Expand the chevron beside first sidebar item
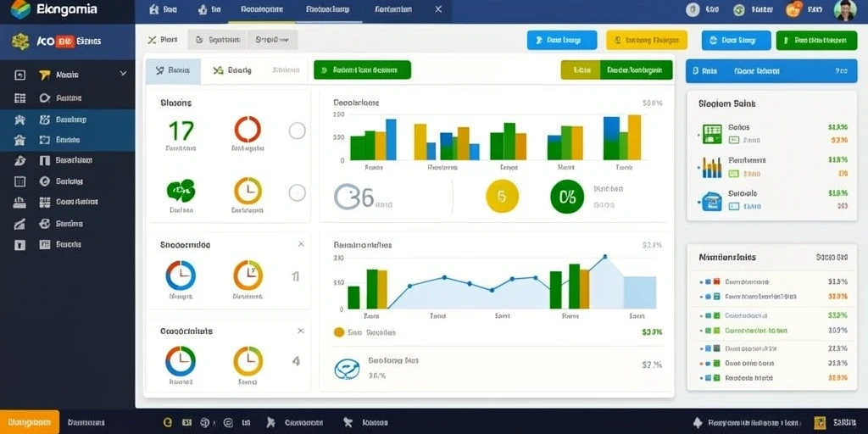 (x=123, y=74)
